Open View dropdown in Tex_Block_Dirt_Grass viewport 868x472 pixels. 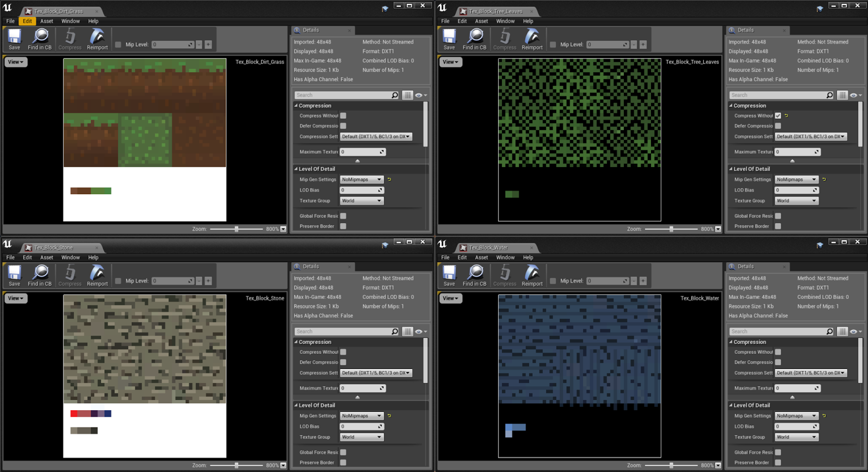[16, 62]
